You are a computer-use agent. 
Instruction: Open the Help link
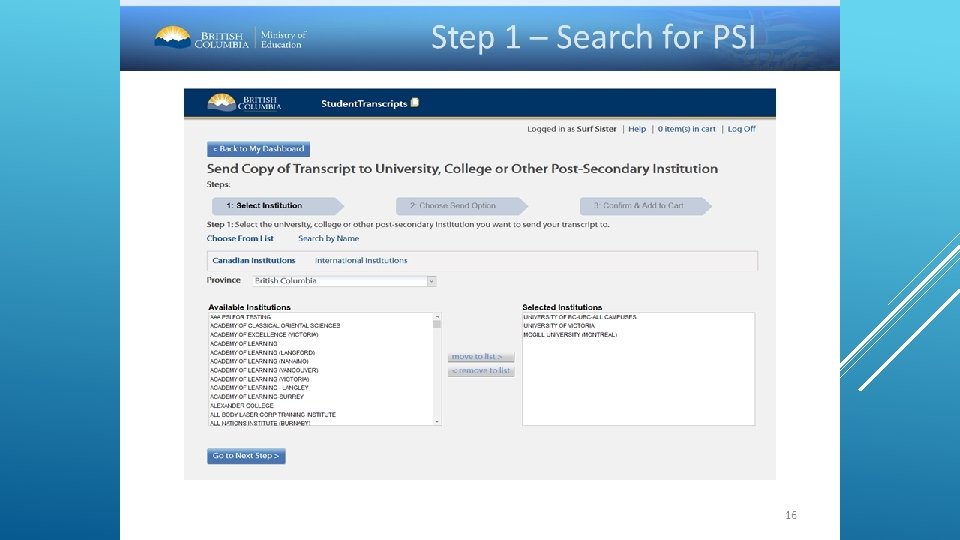pyautogui.click(x=637, y=129)
